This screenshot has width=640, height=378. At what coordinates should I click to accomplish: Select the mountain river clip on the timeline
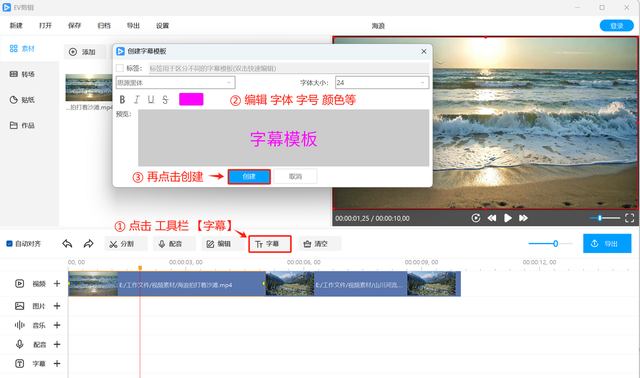tap(363, 284)
